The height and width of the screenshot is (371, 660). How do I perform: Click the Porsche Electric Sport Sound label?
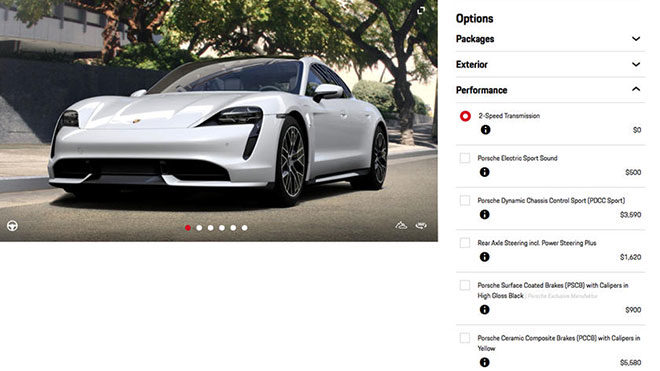point(517,158)
